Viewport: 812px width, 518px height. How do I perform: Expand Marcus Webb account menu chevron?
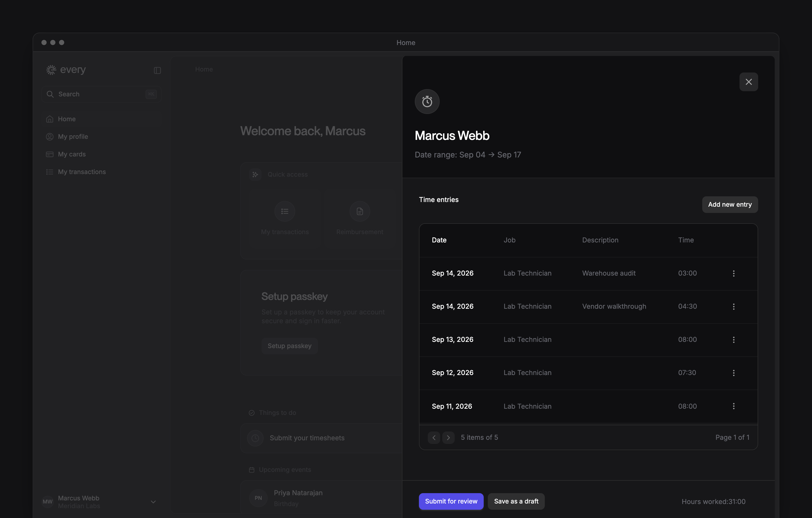[153, 502]
